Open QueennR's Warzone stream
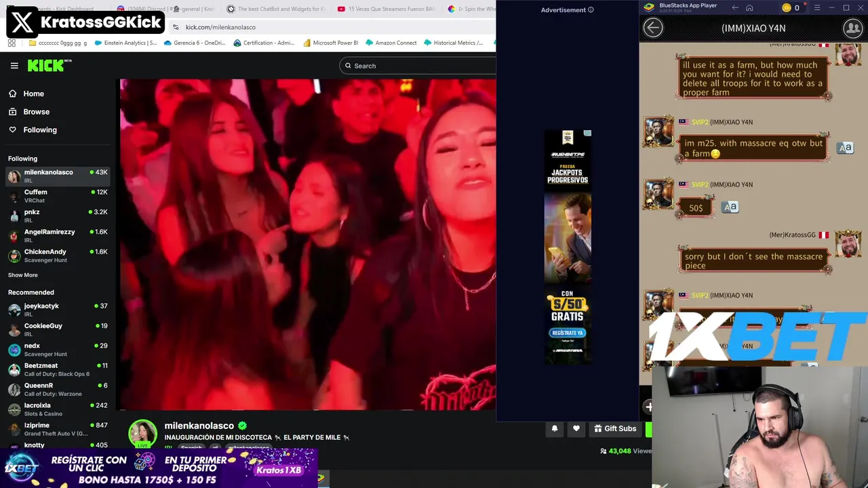 click(x=58, y=389)
